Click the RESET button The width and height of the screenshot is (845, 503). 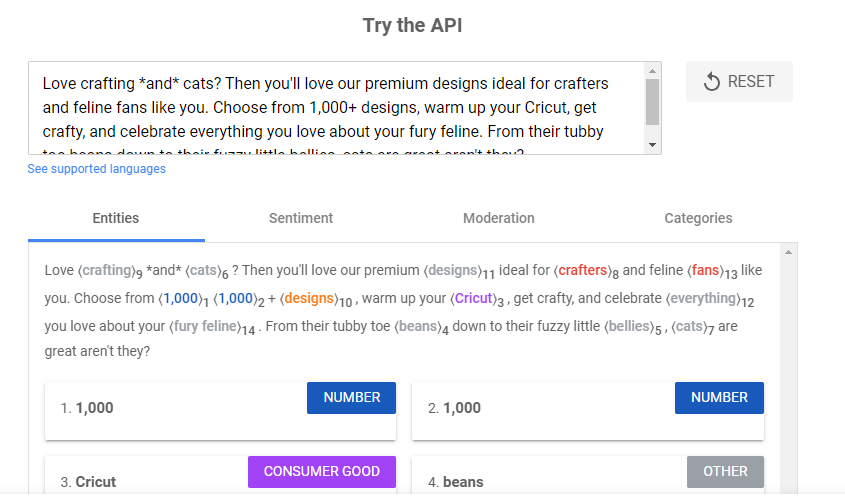coord(739,82)
